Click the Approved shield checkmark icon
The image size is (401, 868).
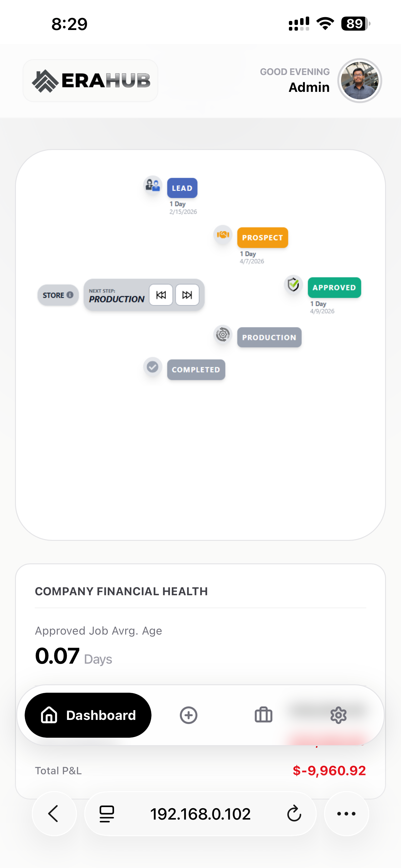click(x=293, y=284)
